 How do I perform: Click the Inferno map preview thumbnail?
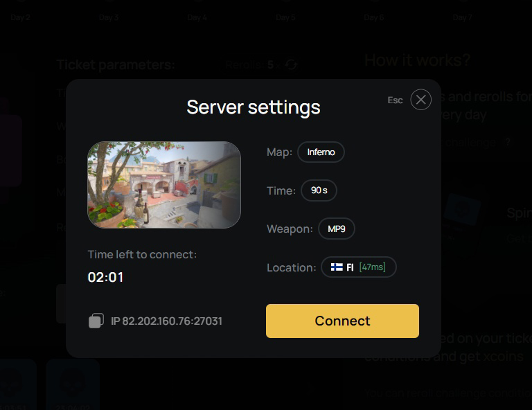pyautogui.click(x=164, y=185)
